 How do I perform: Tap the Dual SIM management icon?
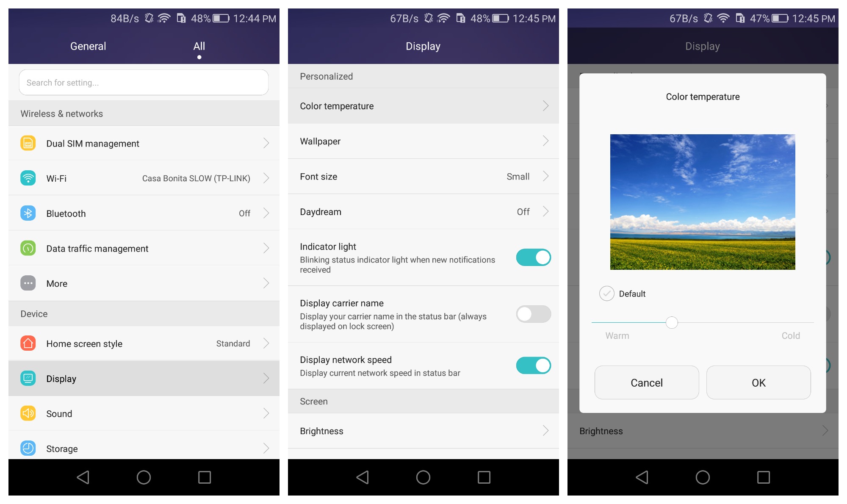pyautogui.click(x=29, y=144)
